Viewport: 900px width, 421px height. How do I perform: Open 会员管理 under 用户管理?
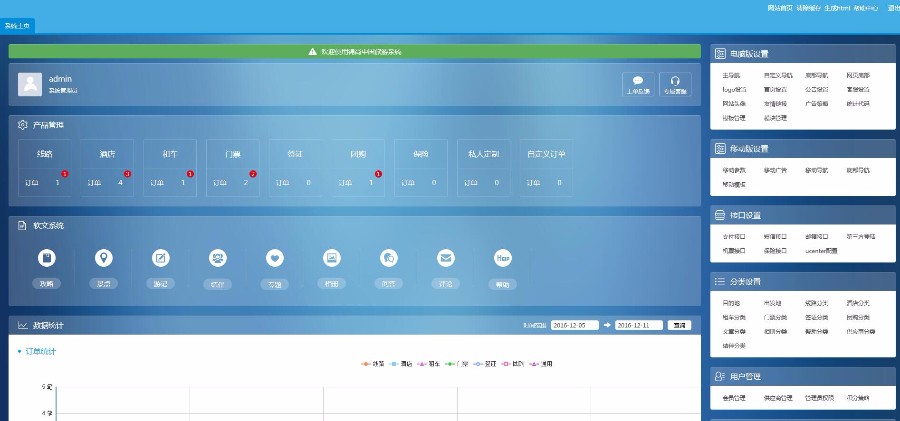(734, 398)
